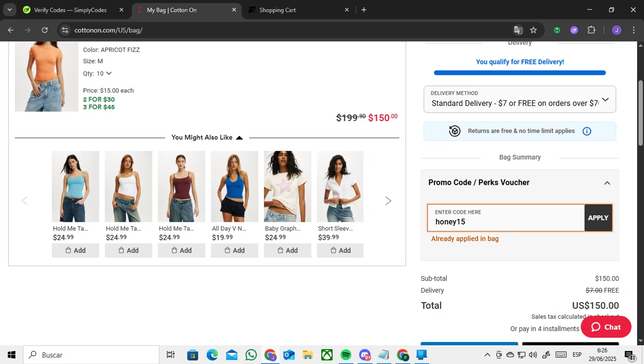Reload the Cotton On bag page
Screen dimensions: 644x364
click(45, 30)
